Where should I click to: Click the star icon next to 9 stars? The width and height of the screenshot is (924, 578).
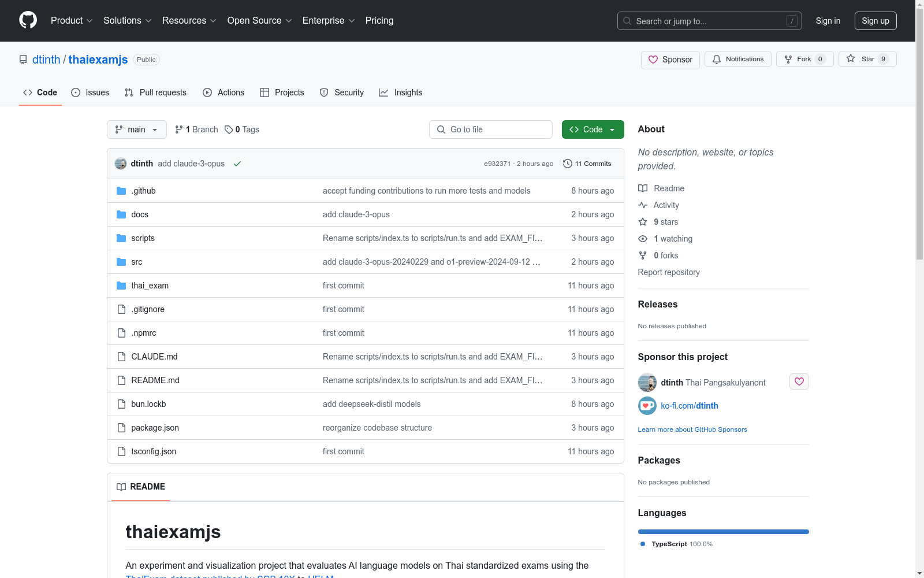643,222
